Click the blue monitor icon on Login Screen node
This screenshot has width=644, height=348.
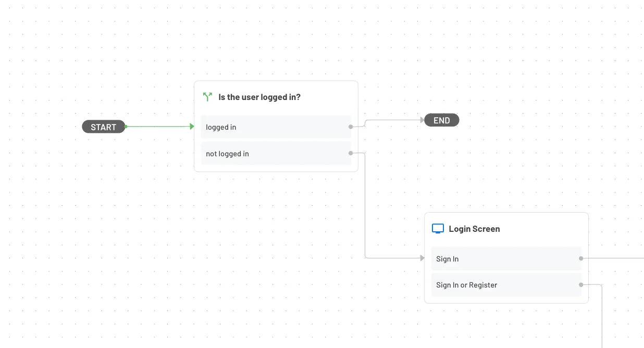coord(438,228)
